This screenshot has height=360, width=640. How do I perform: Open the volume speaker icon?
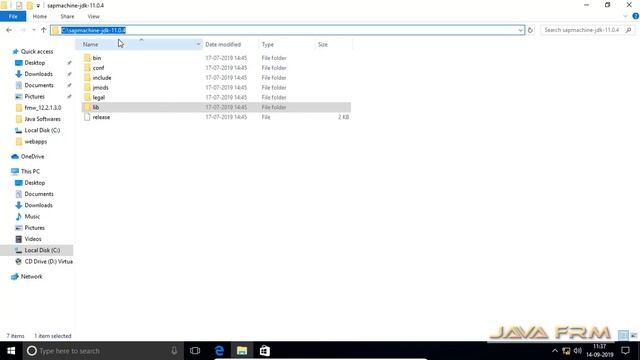click(x=578, y=351)
